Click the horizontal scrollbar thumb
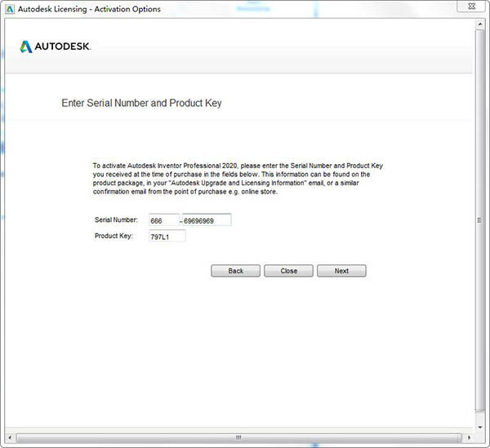Viewport: 490px width, 448px height. pos(238,437)
